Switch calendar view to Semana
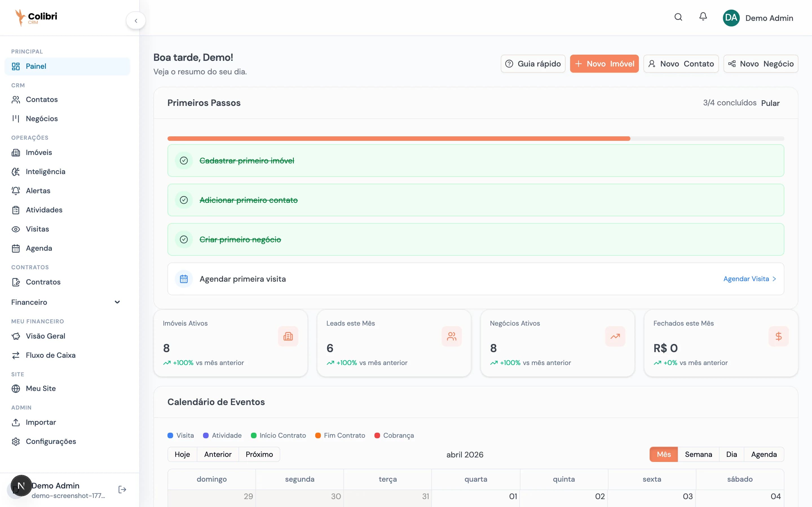812x507 pixels. tap(699, 454)
